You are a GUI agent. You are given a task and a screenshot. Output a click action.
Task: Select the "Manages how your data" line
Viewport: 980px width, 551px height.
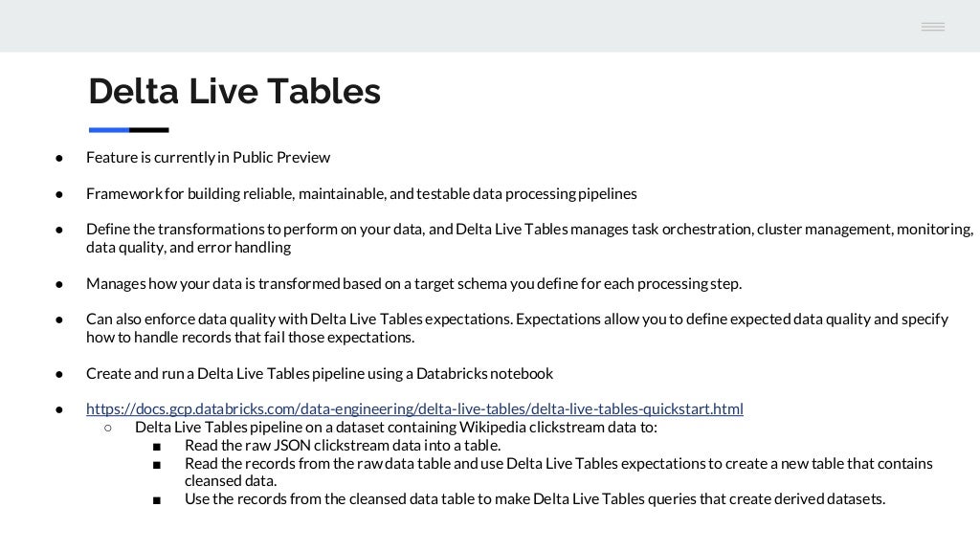[413, 283]
